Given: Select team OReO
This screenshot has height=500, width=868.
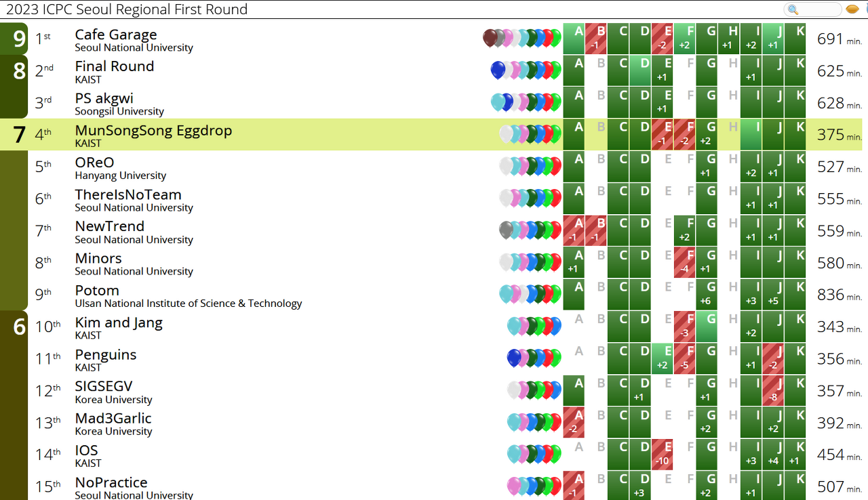Looking at the screenshot, I should tap(94, 163).
